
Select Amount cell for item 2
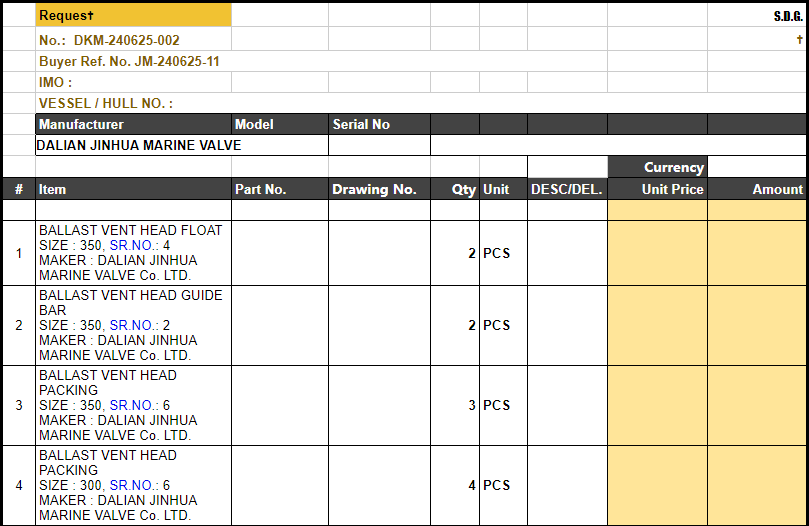(x=757, y=325)
